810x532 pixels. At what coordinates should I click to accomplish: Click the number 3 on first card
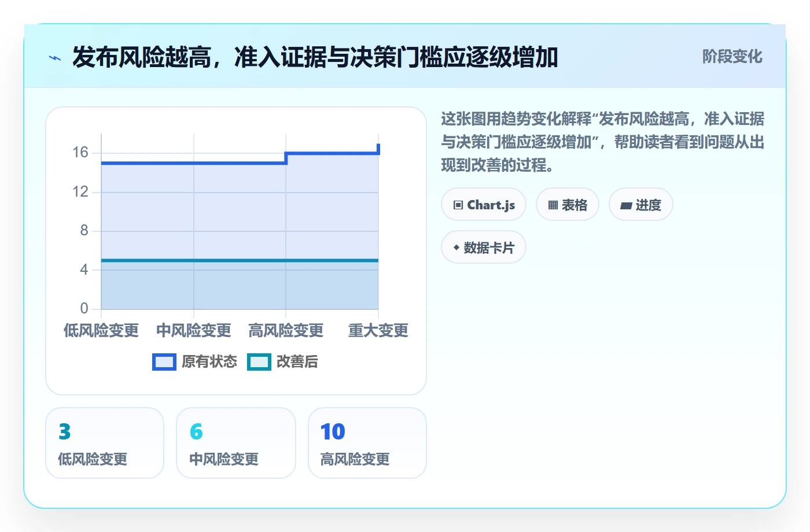point(65,432)
